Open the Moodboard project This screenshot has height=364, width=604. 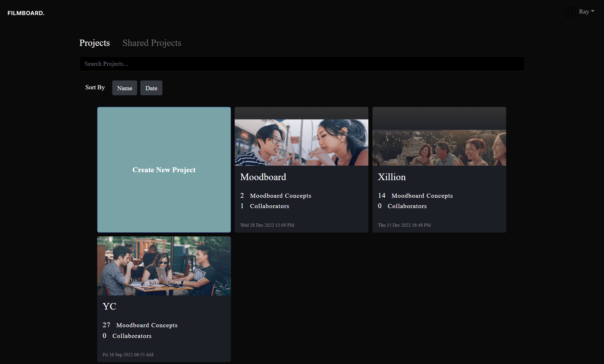pos(263,177)
